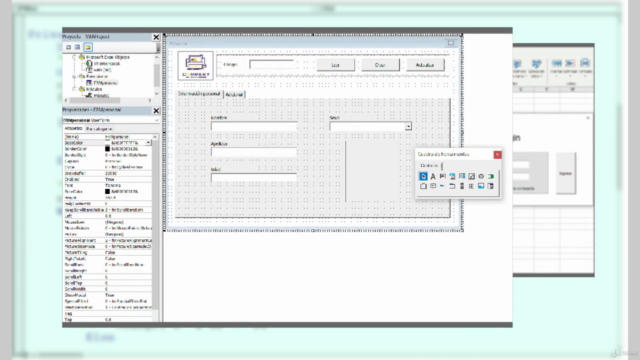Select the button right beside the Código field

click(x=336, y=65)
